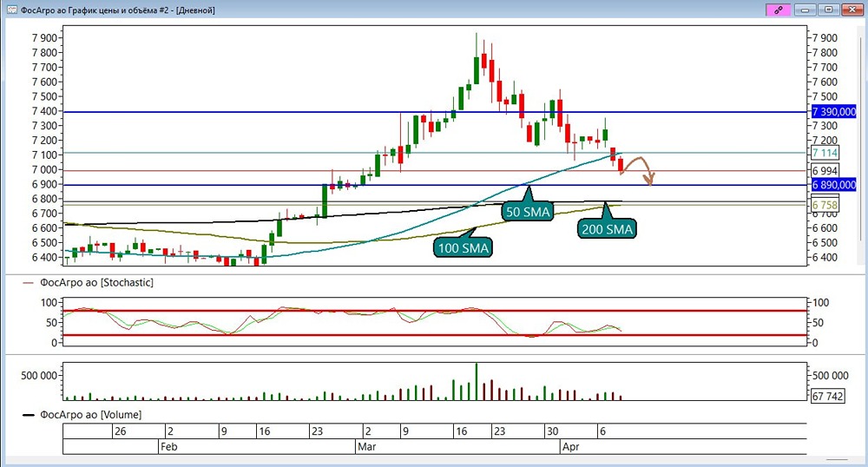Click the 6 400 label on left price axis
This screenshot has width=868, height=467.
[x=44, y=257]
